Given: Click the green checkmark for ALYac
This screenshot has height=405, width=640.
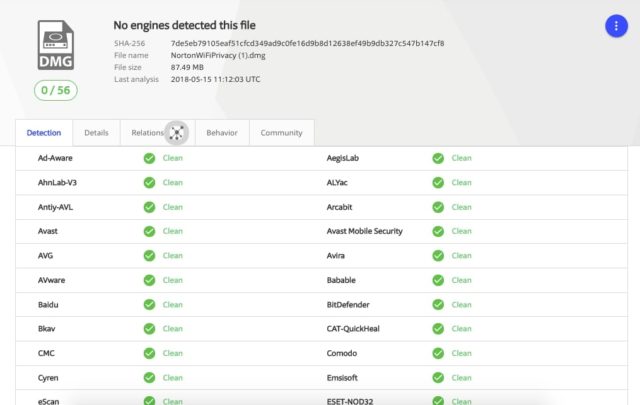Looking at the screenshot, I should [x=438, y=182].
